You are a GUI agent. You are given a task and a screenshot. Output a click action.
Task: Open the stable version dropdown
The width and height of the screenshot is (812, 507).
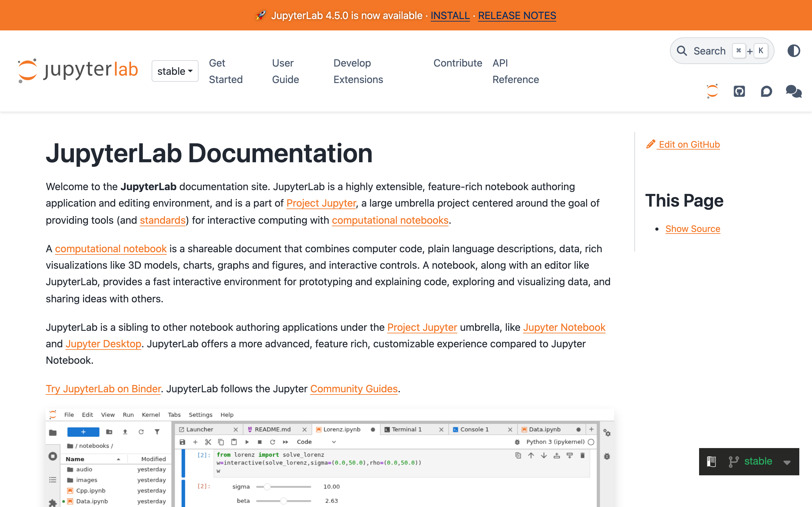pyautogui.click(x=175, y=71)
